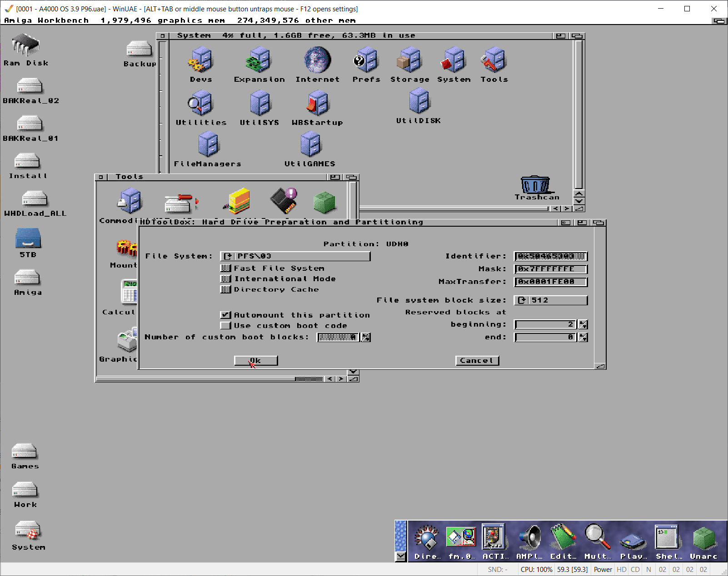The width and height of the screenshot is (728, 576).
Task: Click the HD indicator in WinUAE status bar
Action: pyautogui.click(x=622, y=569)
